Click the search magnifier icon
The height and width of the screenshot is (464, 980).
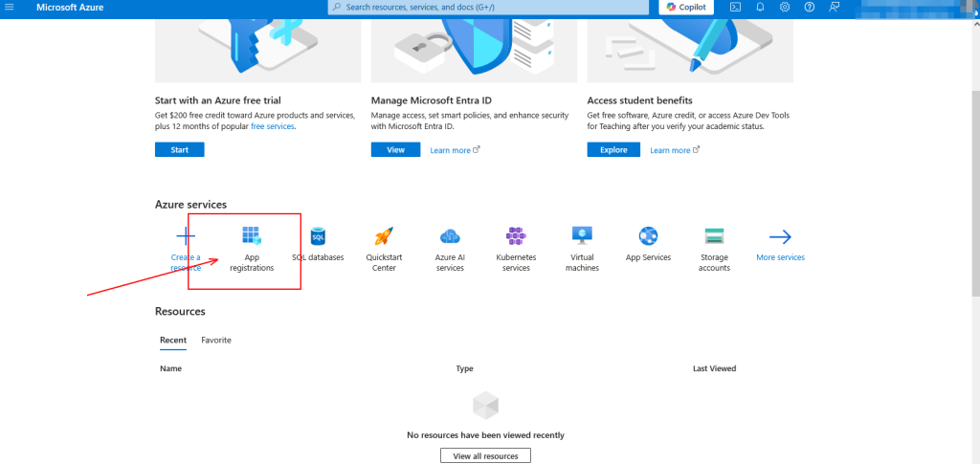(x=338, y=7)
